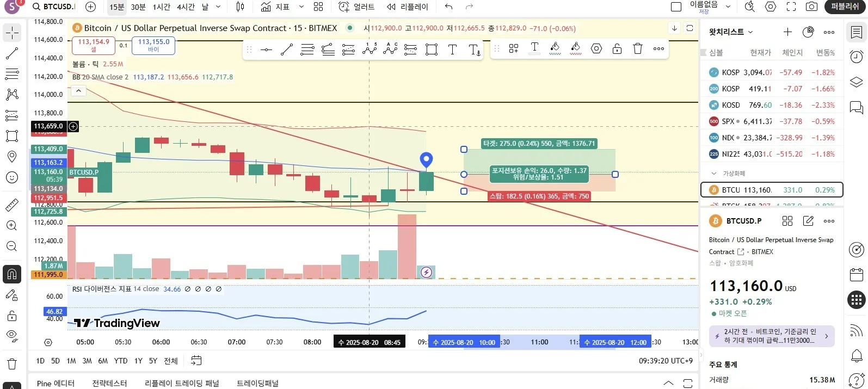Open the Fibonacci and Gann tools group
868x389 pixels.
12,74
